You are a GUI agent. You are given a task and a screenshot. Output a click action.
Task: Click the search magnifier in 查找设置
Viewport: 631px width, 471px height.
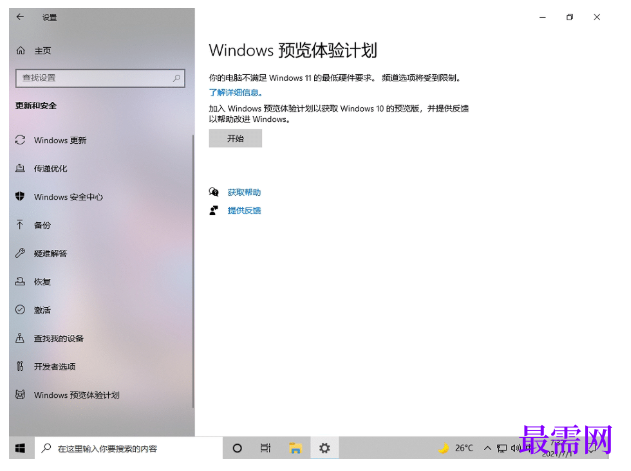click(x=176, y=78)
